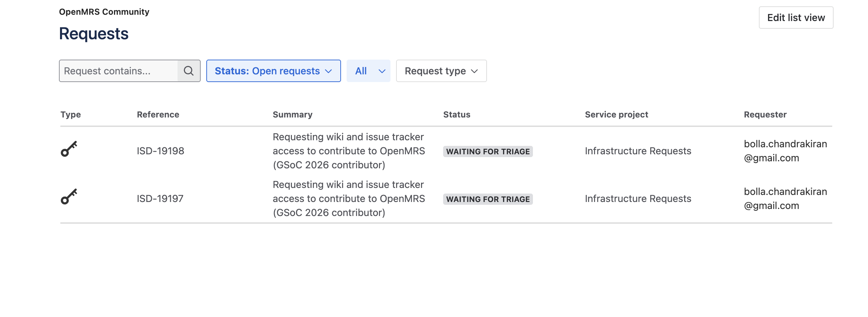Click the Summary column header
Image resolution: width=868 pixels, height=317 pixels.
point(292,115)
